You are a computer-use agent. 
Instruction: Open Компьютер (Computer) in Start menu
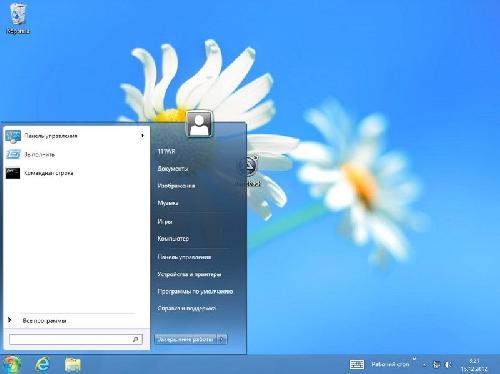pos(173,239)
